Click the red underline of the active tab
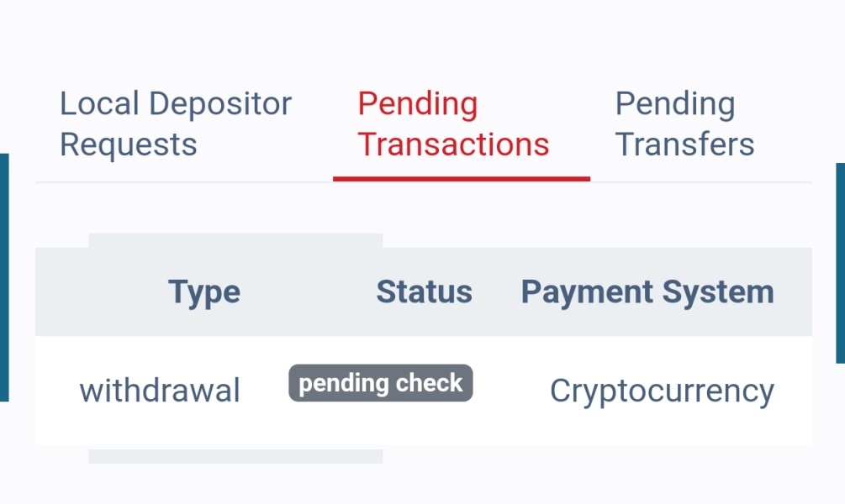The height and width of the screenshot is (504, 845). click(x=461, y=179)
